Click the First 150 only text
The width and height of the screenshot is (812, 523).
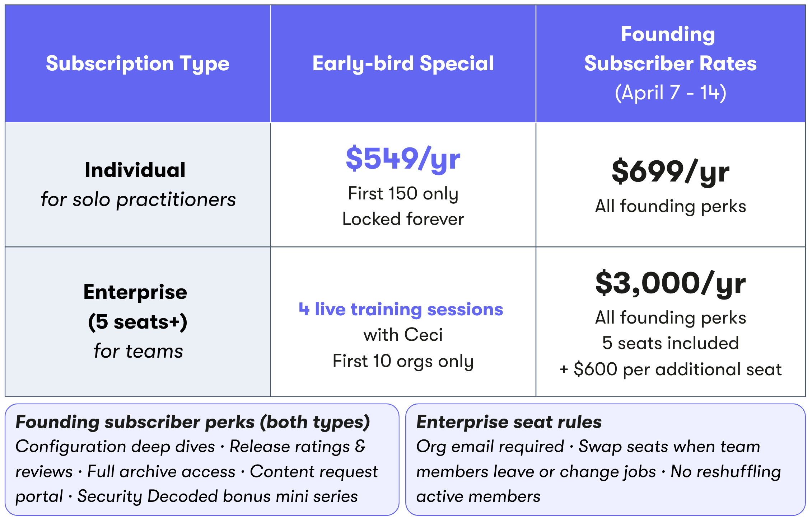tap(403, 194)
